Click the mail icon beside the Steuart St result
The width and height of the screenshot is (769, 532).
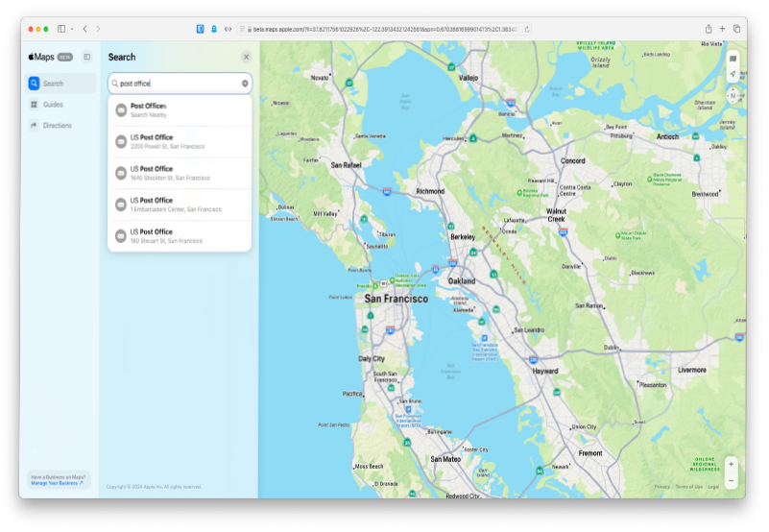(121, 236)
